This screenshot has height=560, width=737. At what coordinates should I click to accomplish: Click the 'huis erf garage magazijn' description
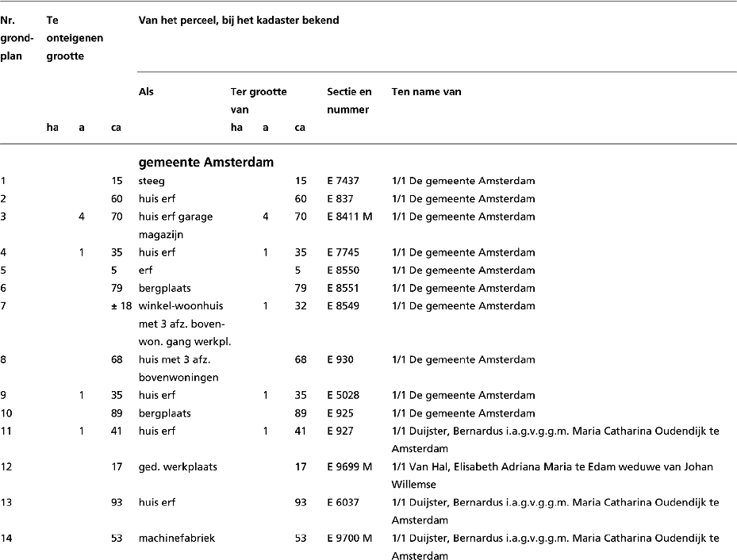tap(175, 224)
